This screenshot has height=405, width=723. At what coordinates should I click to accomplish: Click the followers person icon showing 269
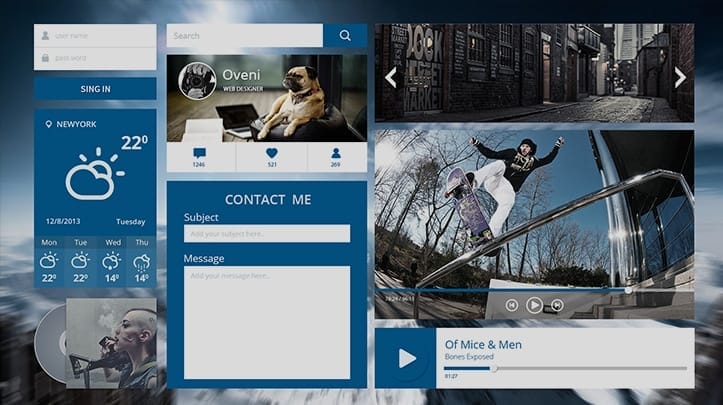[335, 153]
